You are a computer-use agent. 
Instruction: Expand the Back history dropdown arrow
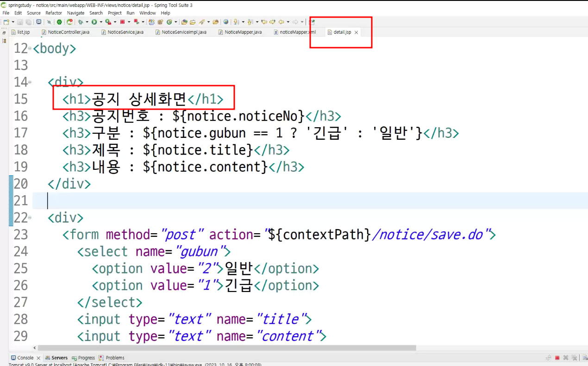point(288,22)
